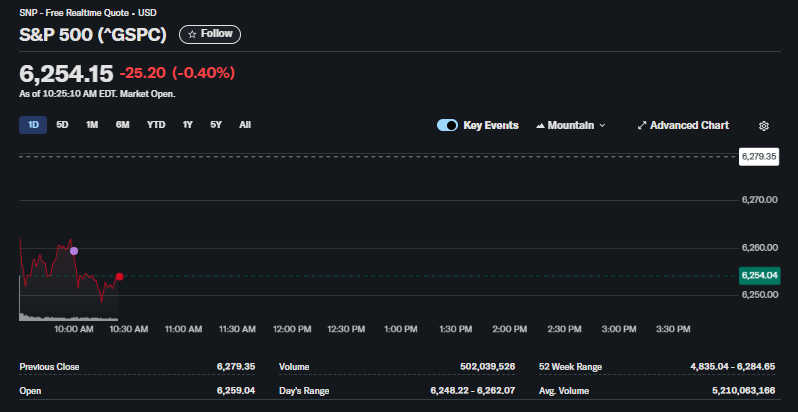Follow the S&P 500 index
Image resolution: width=798 pixels, height=412 pixels.
(210, 34)
